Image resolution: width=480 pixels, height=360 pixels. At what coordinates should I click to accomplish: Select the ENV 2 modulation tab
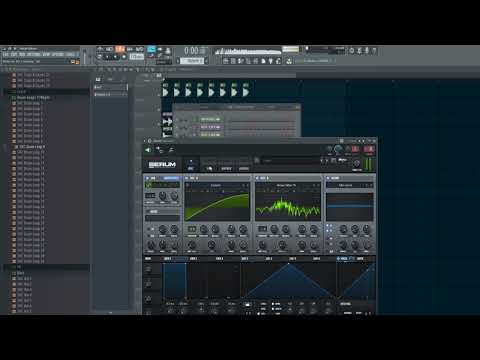193,259
